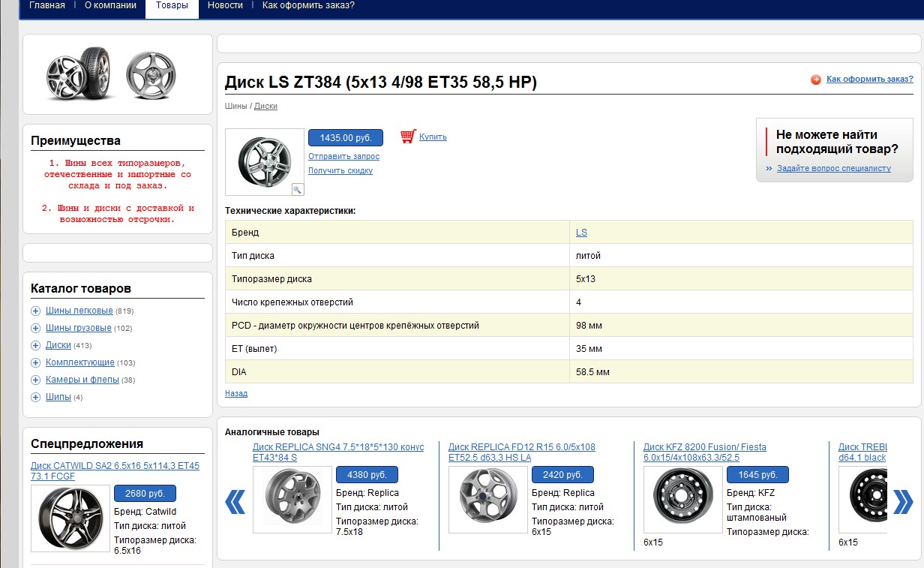The height and width of the screenshot is (568, 924).
Task: Open Шины грузовые catalog link
Action: pos(79,328)
